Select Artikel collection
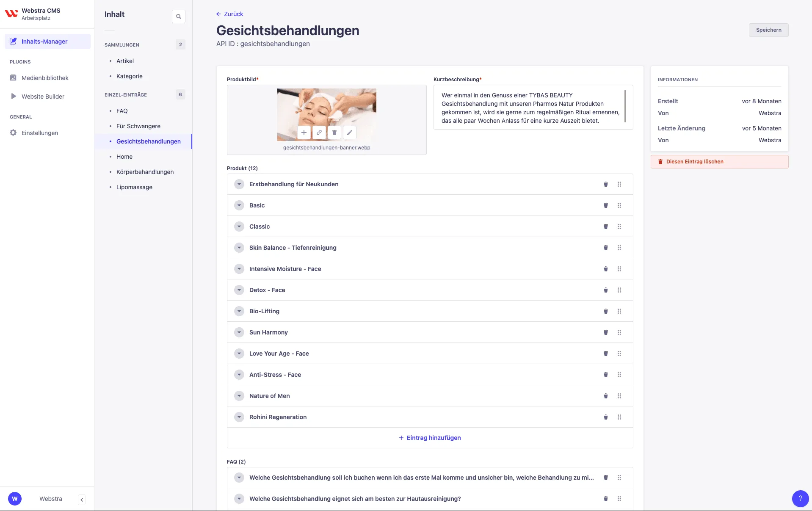 (x=125, y=61)
